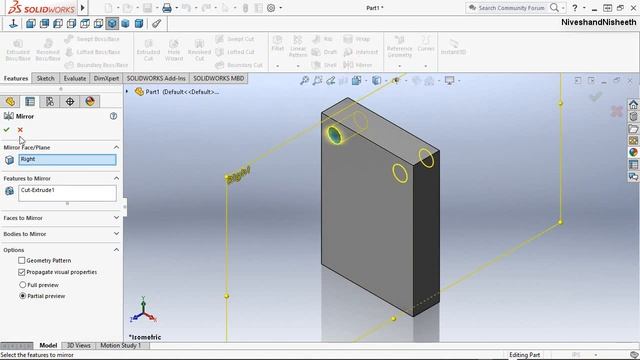
Task: Open the Print dropdown arrow
Action: [x=176, y=8]
